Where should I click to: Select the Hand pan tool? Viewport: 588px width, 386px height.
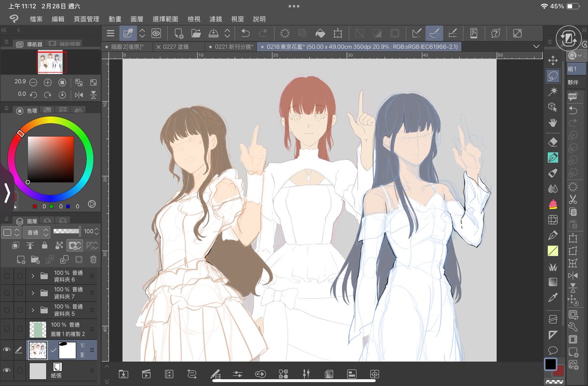click(x=553, y=122)
